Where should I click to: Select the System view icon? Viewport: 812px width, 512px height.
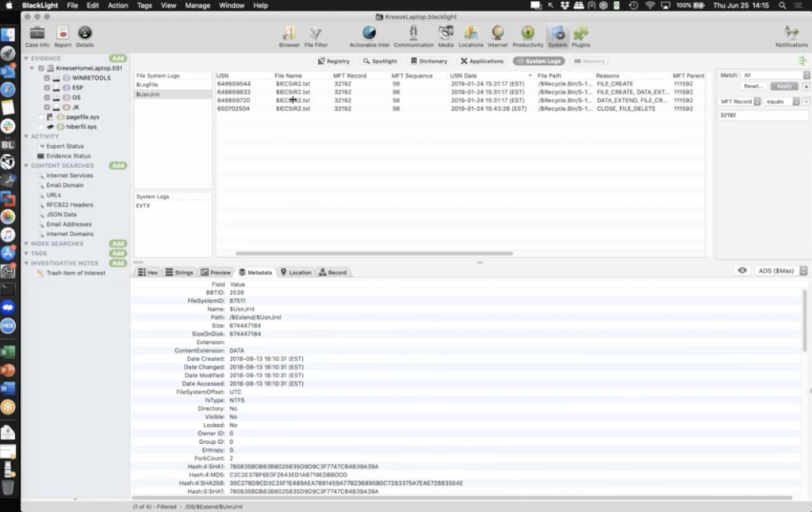click(557, 36)
